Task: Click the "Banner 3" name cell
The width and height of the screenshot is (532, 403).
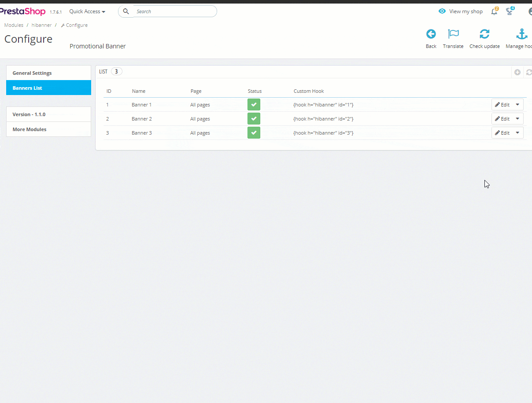Action: click(x=142, y=133)
